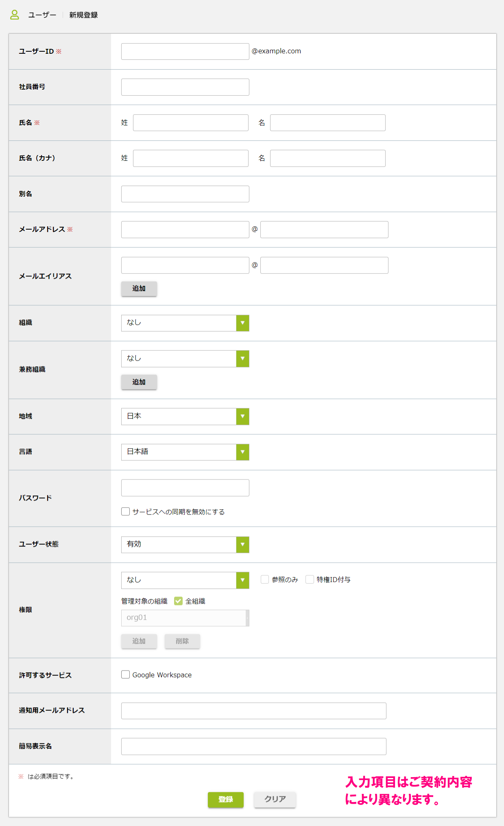Click the green user icon in header
Image resolution: width=504 pixels, height=826 pixels.
click(x=15, y=15)
